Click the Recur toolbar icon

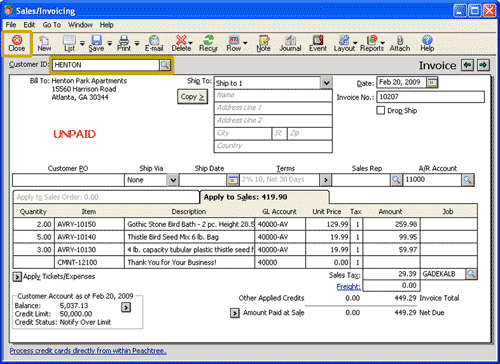pyautogui.click(x=209, y=44)
